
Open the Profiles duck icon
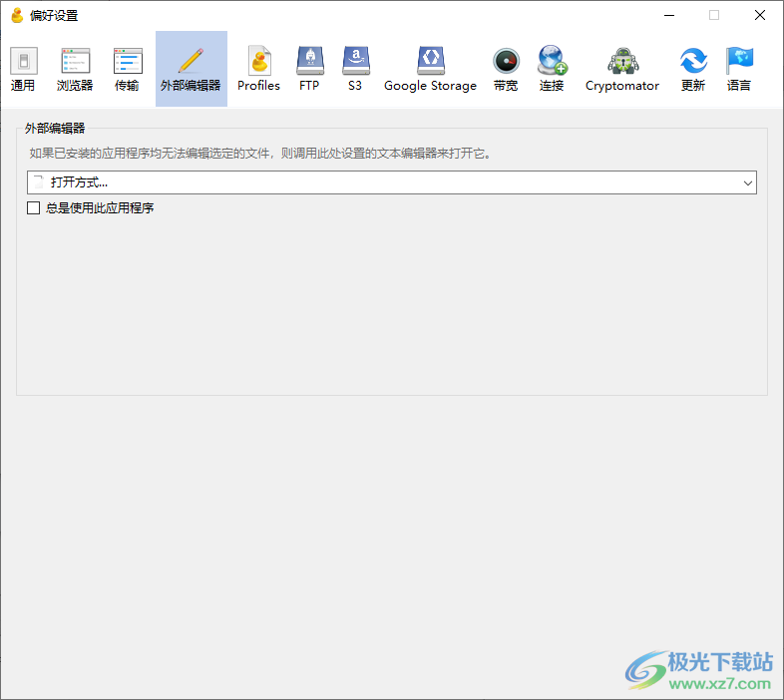coord(259,61)
